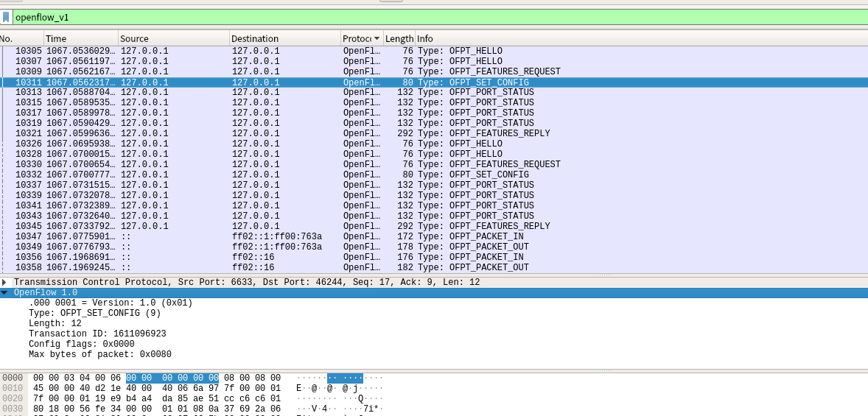
Task: Select packet 10321 OFPT_FEATURES_REPLY
Action: click(x=434, y=133)
